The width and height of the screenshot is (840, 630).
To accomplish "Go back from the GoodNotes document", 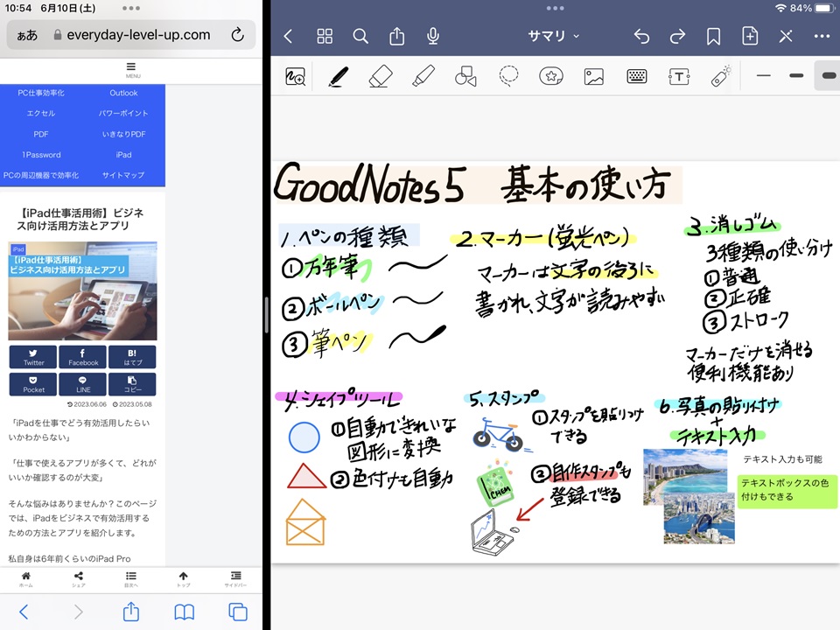I will 288,36.
